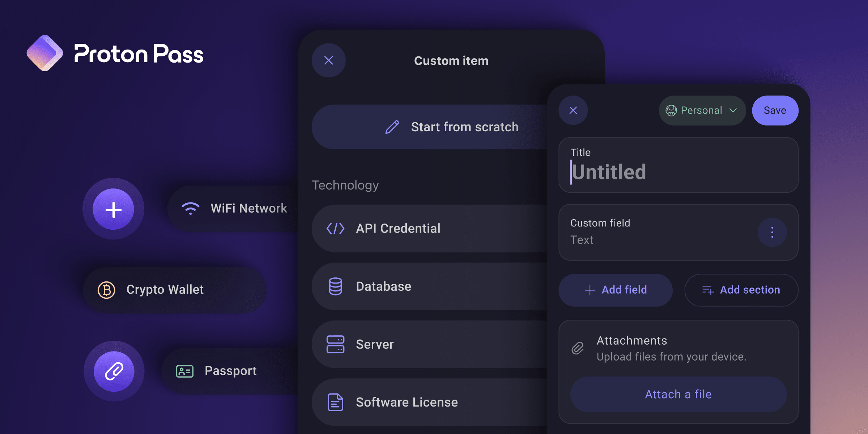Click Add field button

pyautogui.click(x=616, y=290)
